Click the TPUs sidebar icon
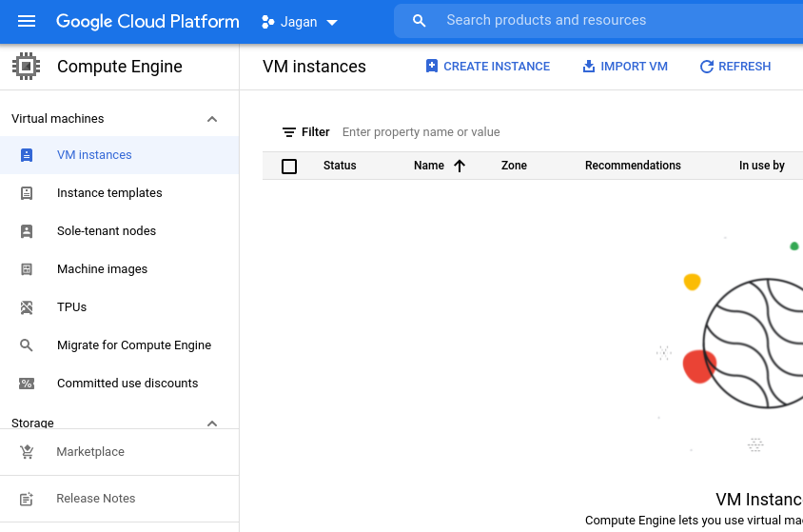This screenshot has height=532, width=803. tap(27, 307)
